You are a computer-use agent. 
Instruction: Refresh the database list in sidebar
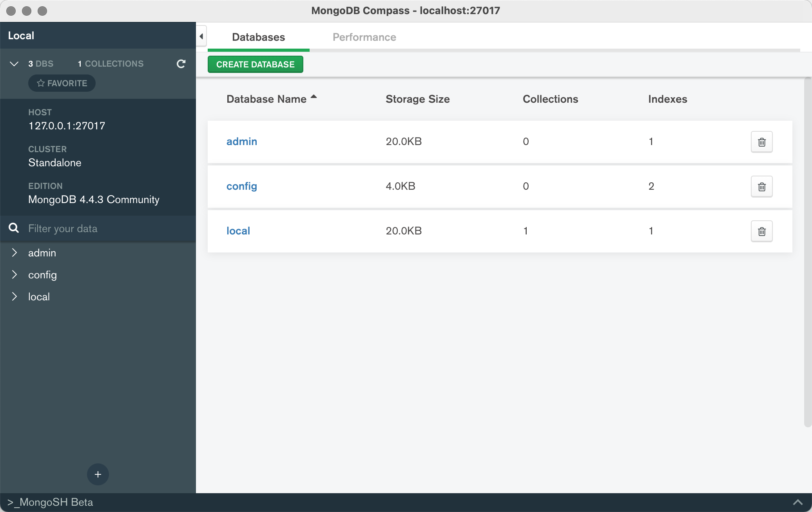click(x=181, y=64)
